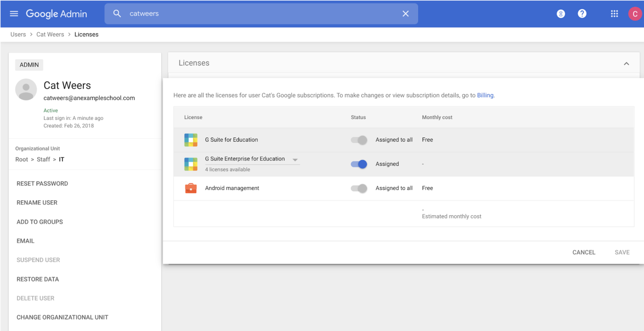This screenshot has height=331, width=644.
Task: Select Cat Weers breadcrumb navigation item
Action: pos(50,35)
